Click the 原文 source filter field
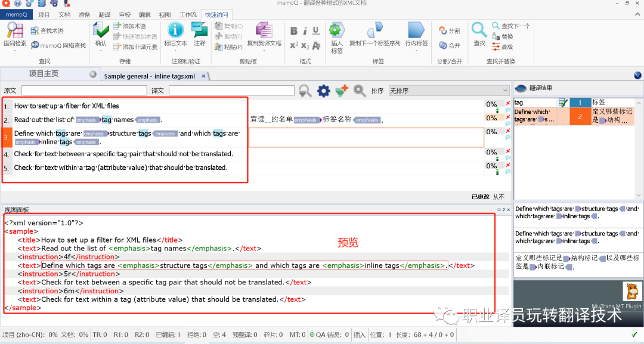 (84, 91)
